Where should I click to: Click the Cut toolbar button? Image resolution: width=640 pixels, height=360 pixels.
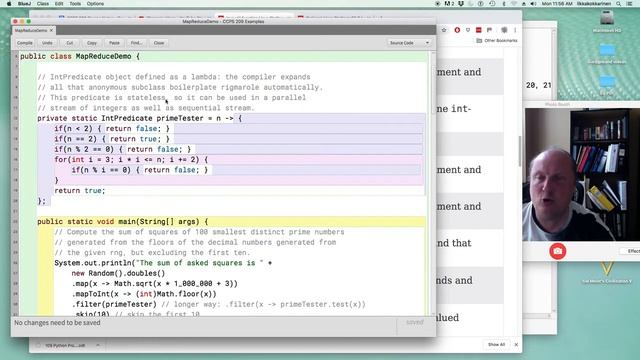[69, 43]
